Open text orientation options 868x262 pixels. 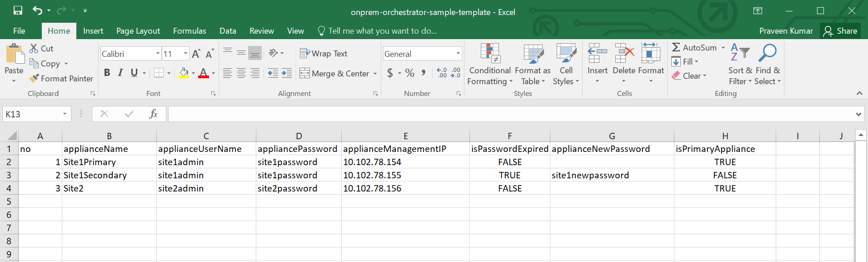click(276, 53)
